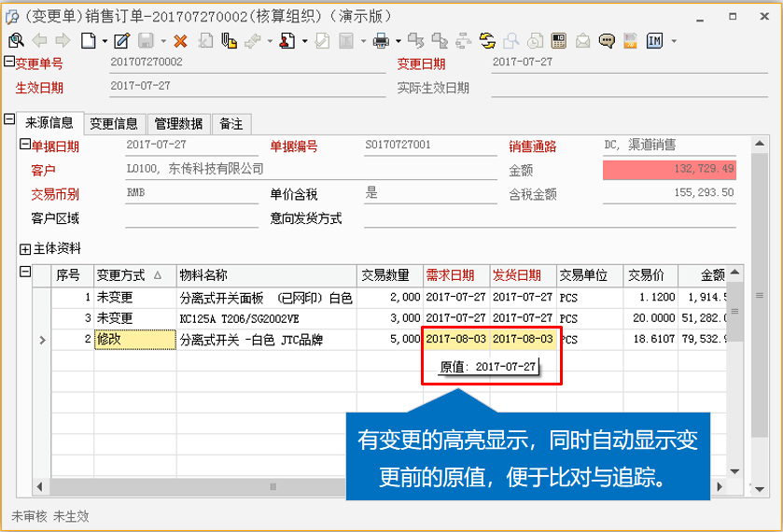783x532 pixels.
Task: Switch to the 来源信息 tab
Action: click(49, 123)
